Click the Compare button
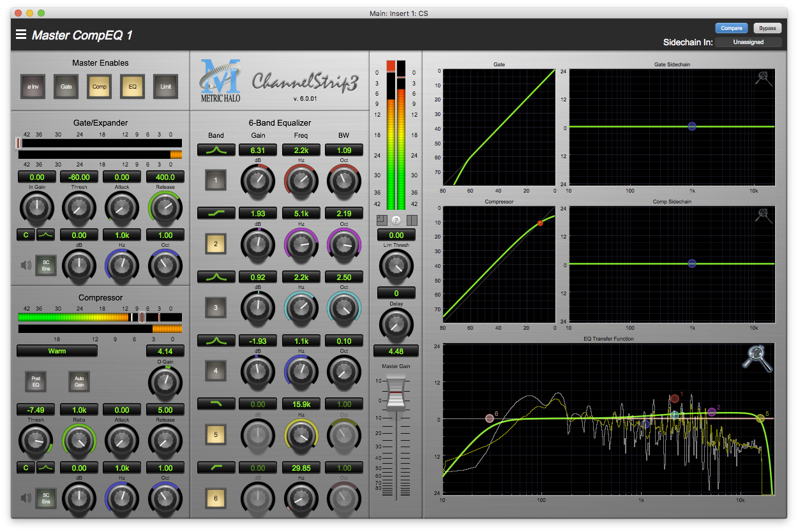This screenshot has height=532, width=798. 732,27
